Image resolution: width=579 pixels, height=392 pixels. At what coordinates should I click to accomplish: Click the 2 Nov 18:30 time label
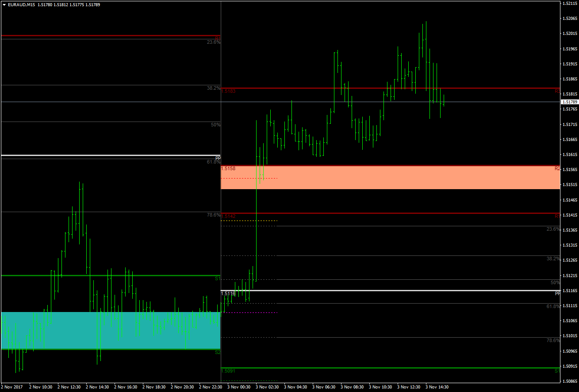(154, 387)
